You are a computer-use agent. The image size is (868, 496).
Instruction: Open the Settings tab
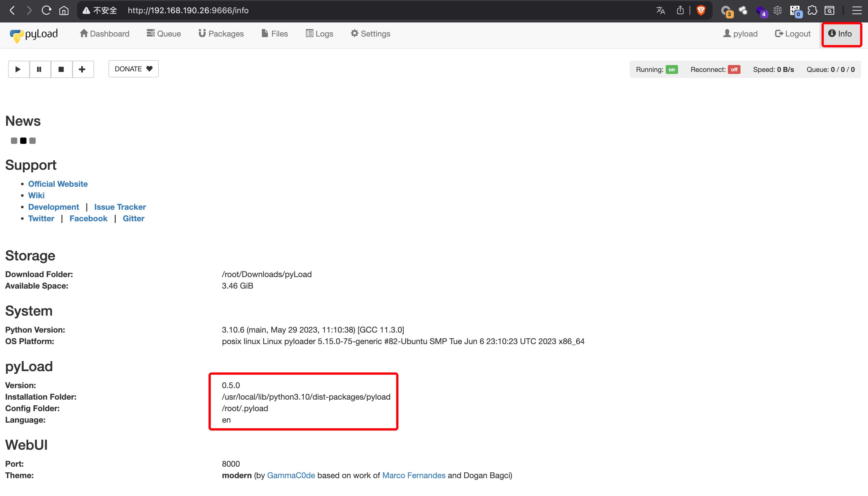(371, 34)
